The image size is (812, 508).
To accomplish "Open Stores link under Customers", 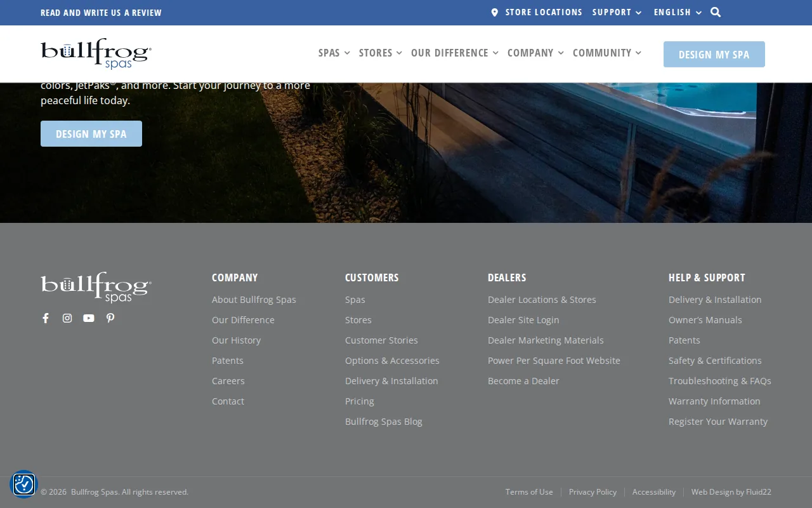I will (x=358, y=320).
